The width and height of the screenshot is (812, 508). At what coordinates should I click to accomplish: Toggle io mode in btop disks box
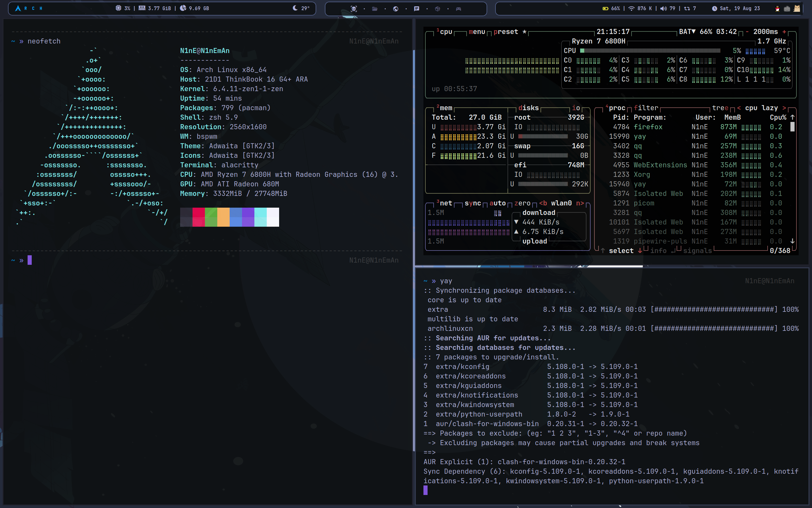576,108
